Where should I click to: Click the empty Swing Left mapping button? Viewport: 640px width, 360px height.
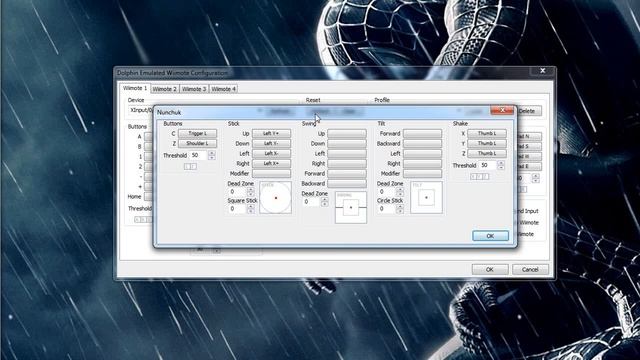(x=347, y=153)
